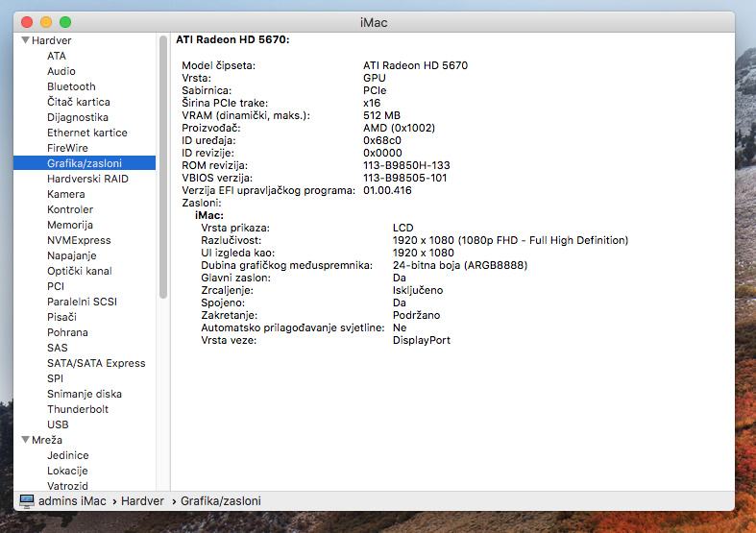Select SATA/SATA Express entry
The height and width of the screenshot is (533, 756).
(96, 363)
